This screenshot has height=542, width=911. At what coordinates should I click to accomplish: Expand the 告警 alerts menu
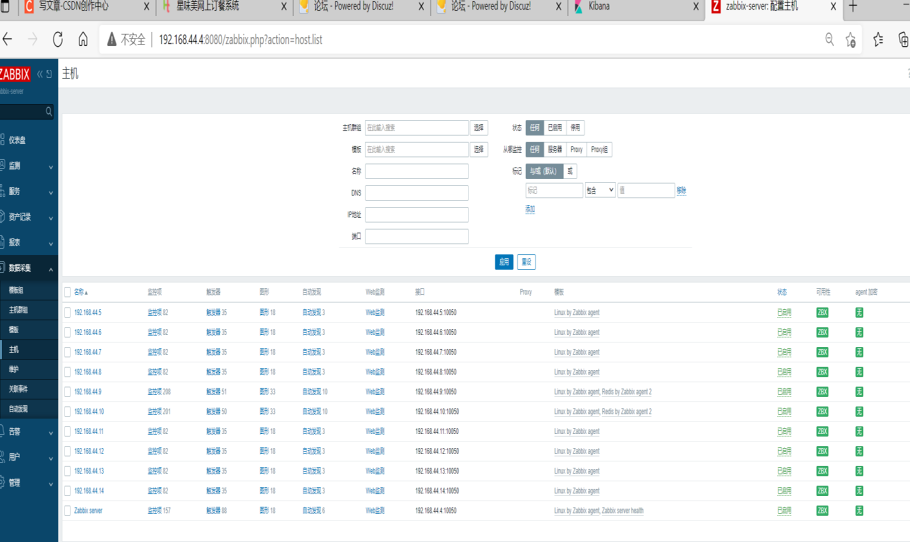[28, 432]
